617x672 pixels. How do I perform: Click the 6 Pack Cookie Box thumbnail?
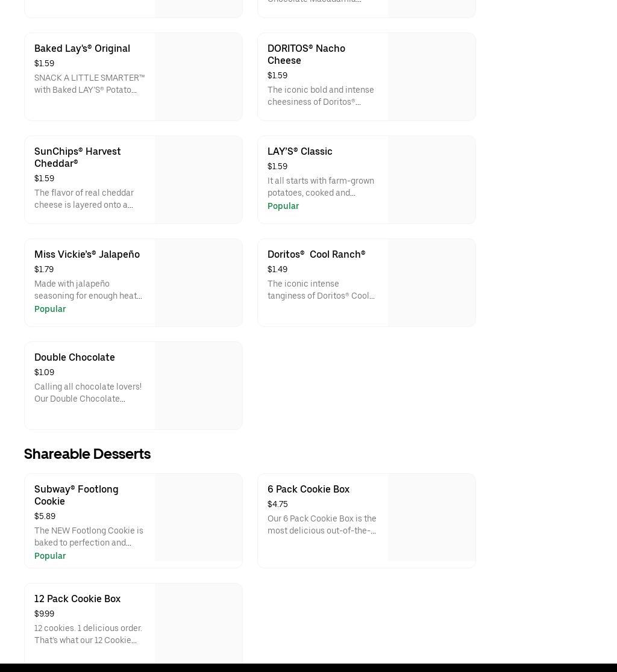pos(431,518)
